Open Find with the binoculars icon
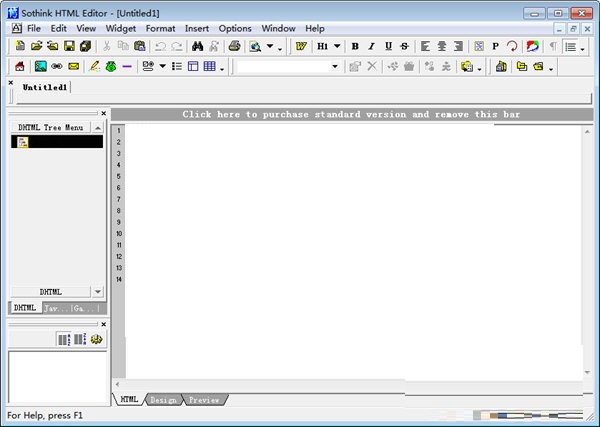This screenshot has width=600, height=427. point(197,46)
